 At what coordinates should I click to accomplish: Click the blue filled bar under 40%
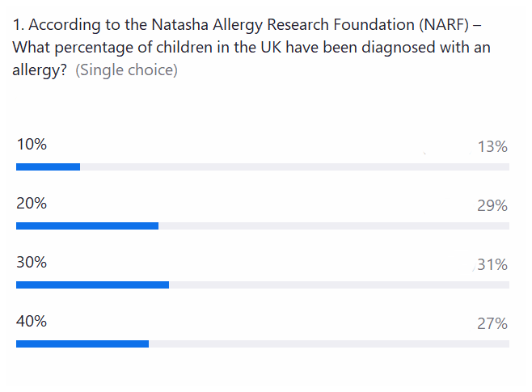tap(82, 344)
